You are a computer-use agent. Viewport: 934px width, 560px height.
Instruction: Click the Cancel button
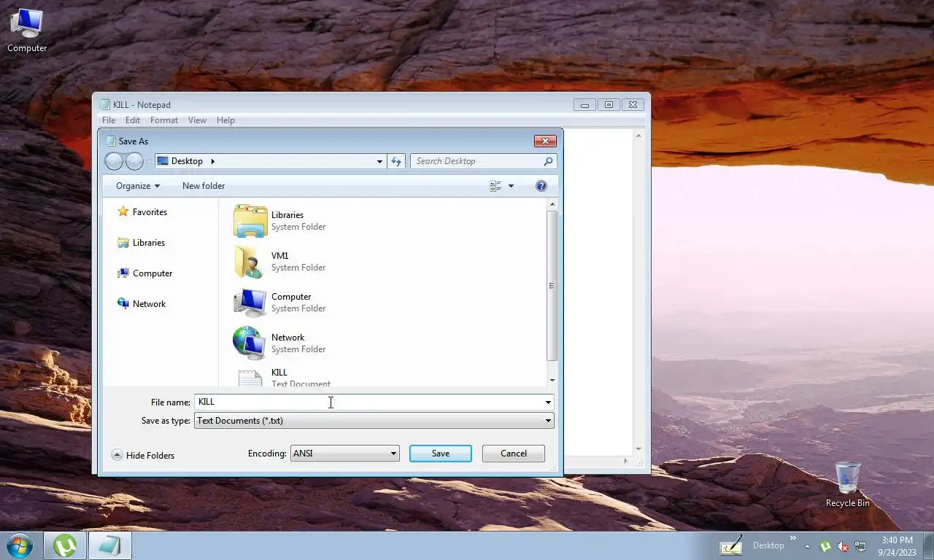[x=514, y=454]
